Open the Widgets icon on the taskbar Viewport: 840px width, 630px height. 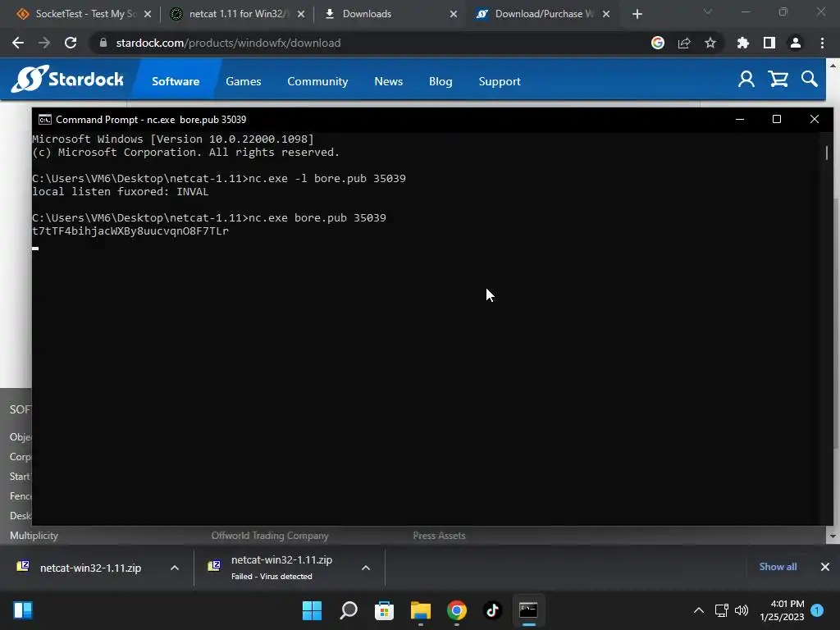pos(23,610)
